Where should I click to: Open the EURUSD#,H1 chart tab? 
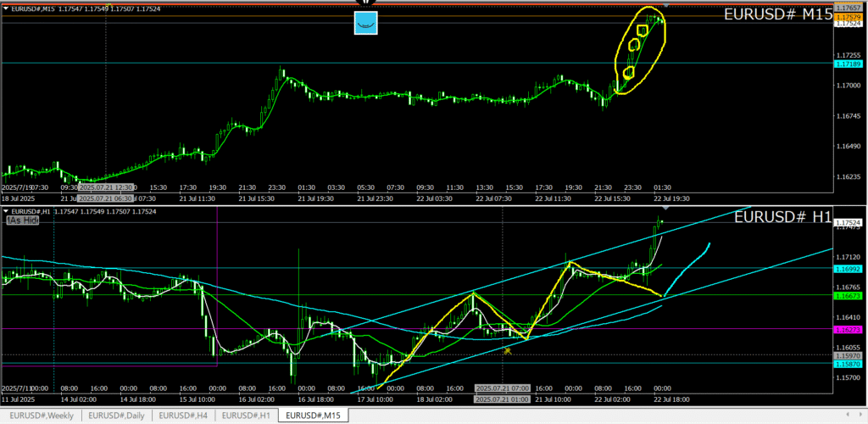pos(247,416)
